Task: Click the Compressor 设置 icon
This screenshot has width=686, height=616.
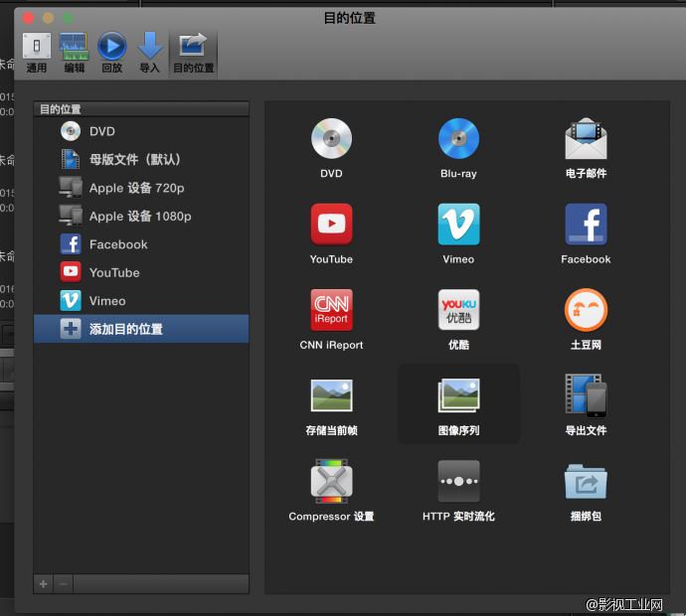Action: point(331,482)
